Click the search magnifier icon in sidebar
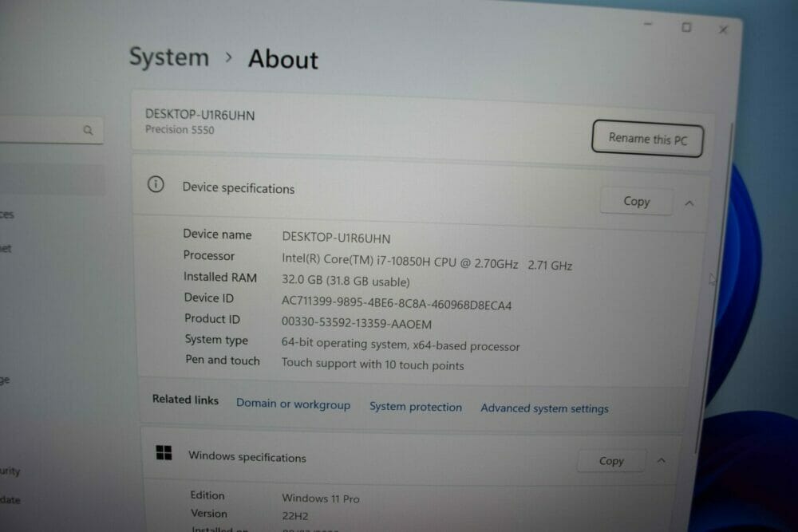 click(88, 130)
